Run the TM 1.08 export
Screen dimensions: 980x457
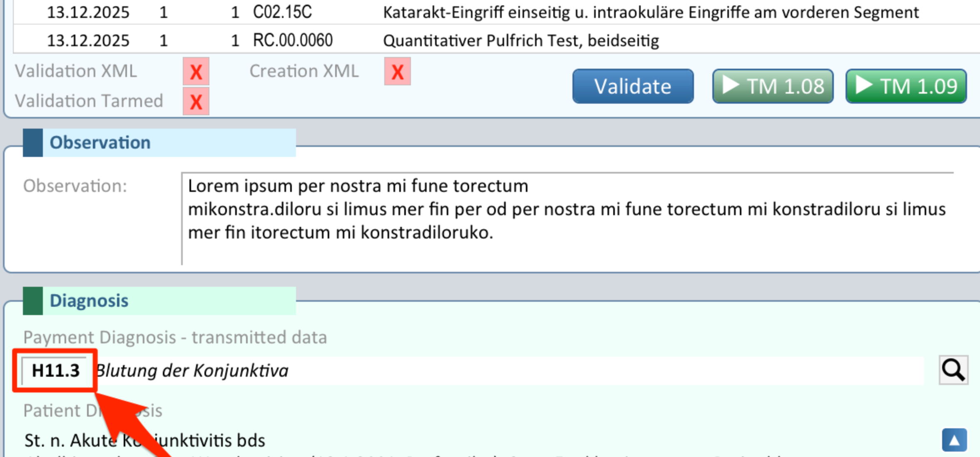(773, 86)
